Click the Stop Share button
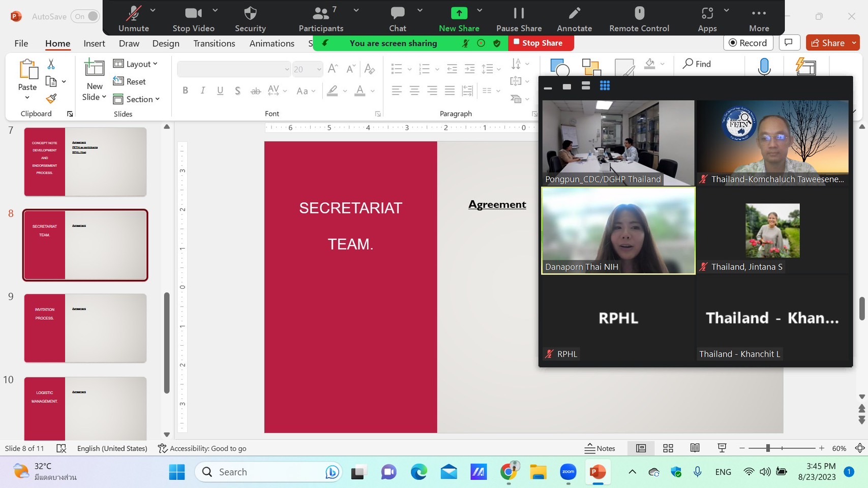Viewport: 868px width, 488px height. (x=541, y=43)
